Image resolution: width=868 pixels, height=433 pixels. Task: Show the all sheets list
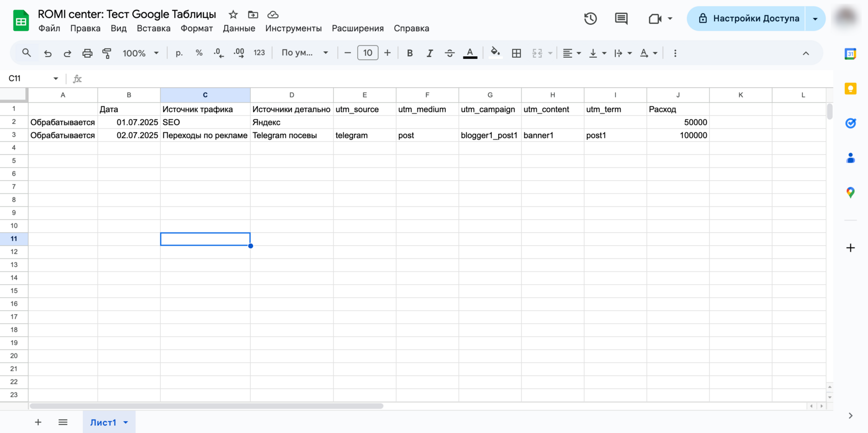[63, 422]
